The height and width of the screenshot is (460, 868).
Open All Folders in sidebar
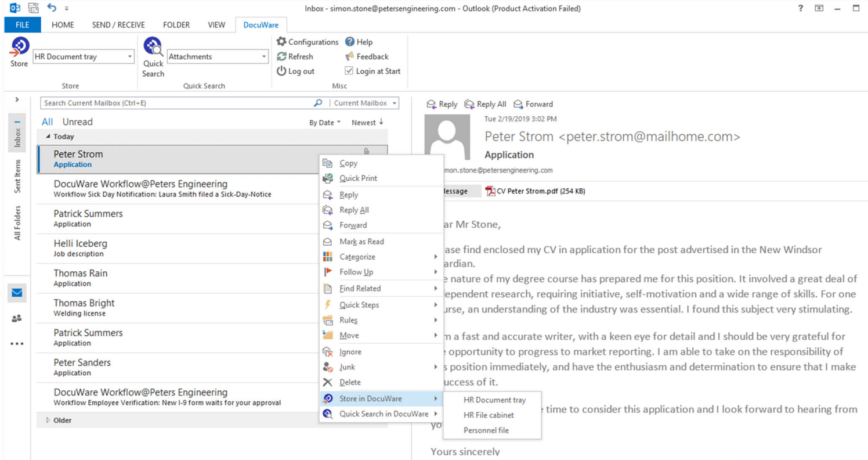click(x=17, y=222)
